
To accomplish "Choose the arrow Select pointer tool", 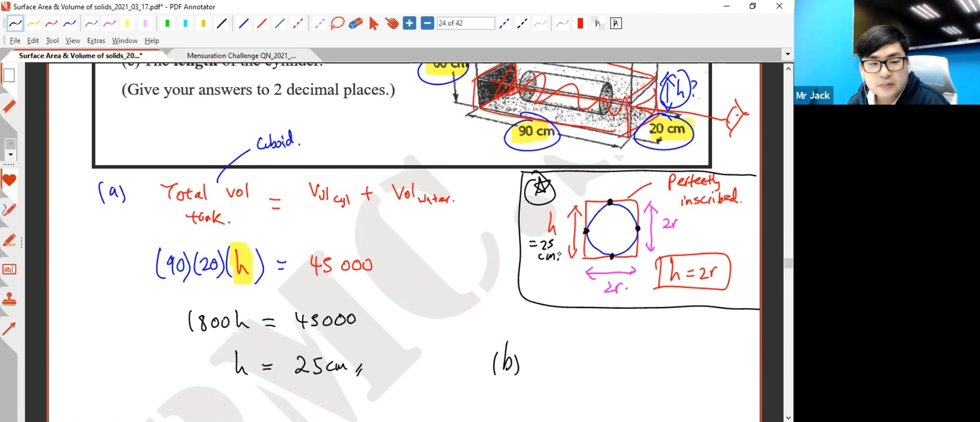I will tap(374, 24).
